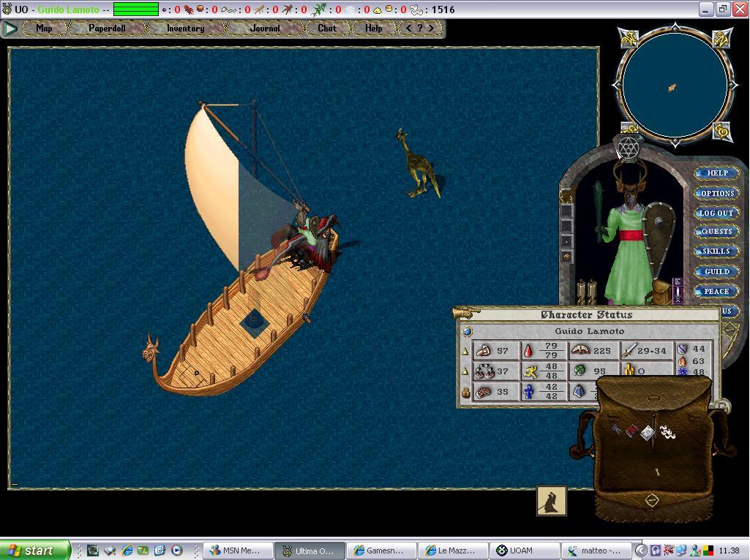Image resolution: width=750 pixels, height=560 pixels.
Task: Expand hidden system tray icons arrow
Action: 642,550
